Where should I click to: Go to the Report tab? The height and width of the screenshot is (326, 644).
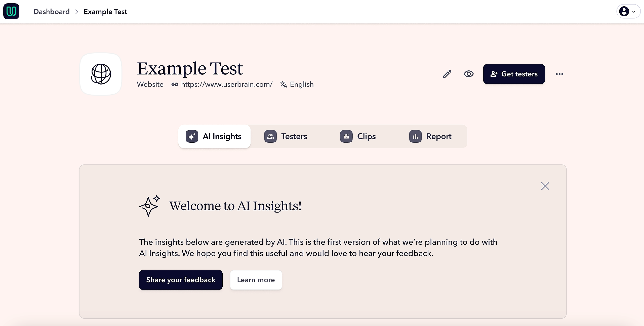430,136
